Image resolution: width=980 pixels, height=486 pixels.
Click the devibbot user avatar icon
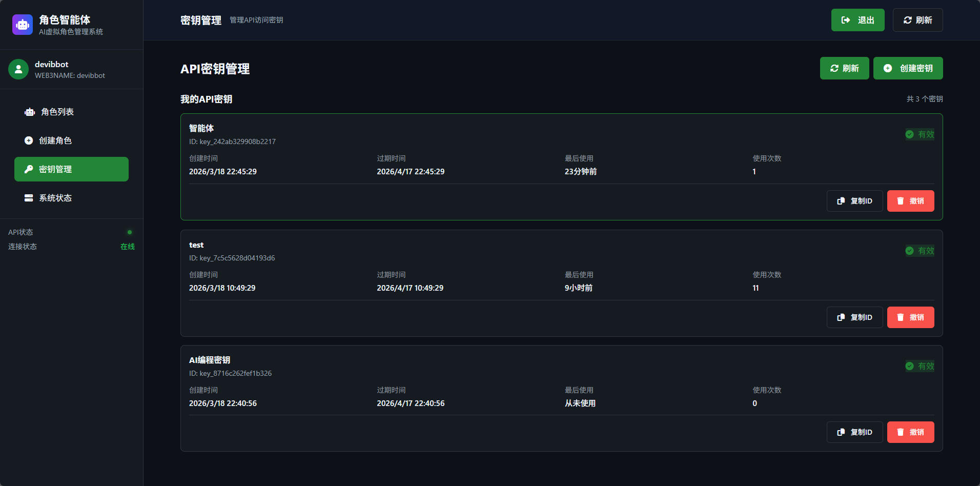pyautogui.click(x=18, y=69)
